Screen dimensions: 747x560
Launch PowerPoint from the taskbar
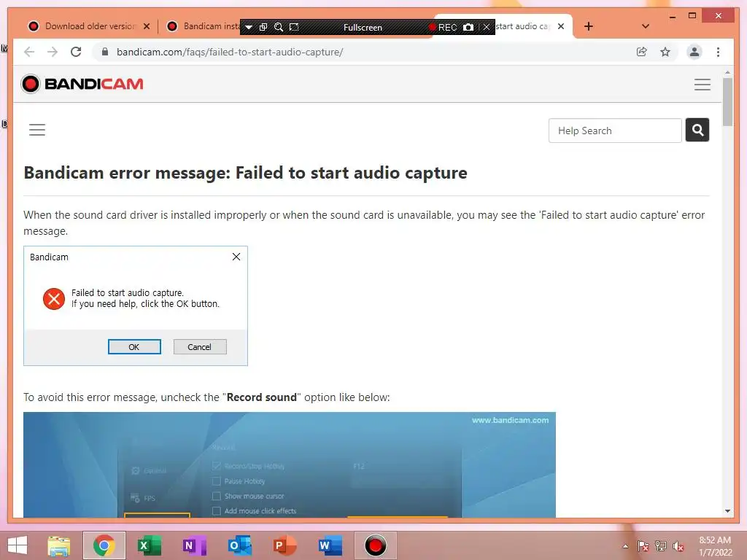click(x=285, y=545)
